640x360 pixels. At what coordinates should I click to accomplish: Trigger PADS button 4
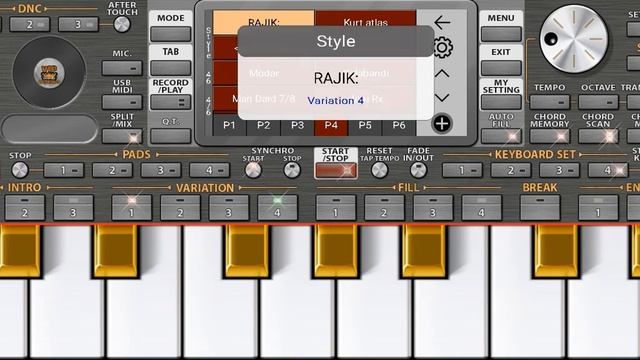209,170
